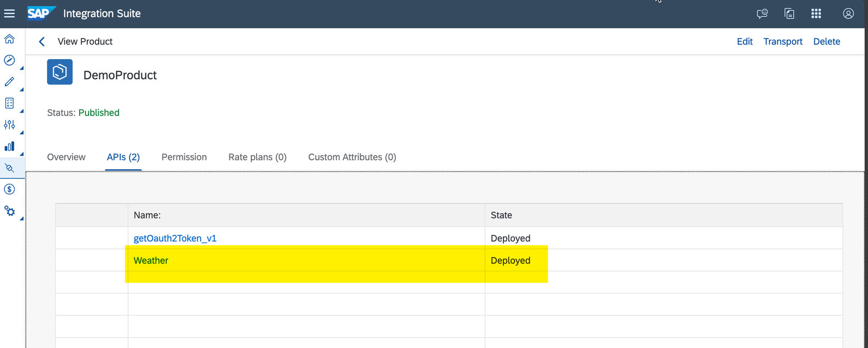This screenshot has height=348, width=868.
Task: Open the Configure sliders icon
Action: (9, 125)
